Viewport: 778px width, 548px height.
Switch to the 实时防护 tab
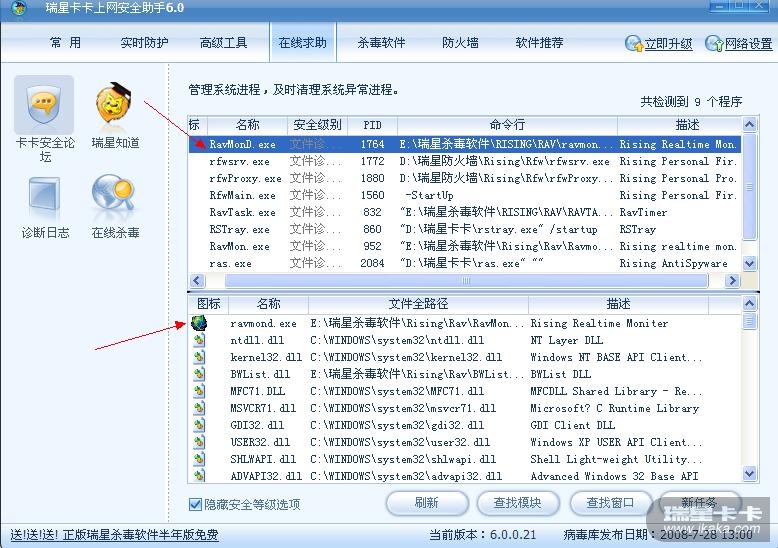144,43
